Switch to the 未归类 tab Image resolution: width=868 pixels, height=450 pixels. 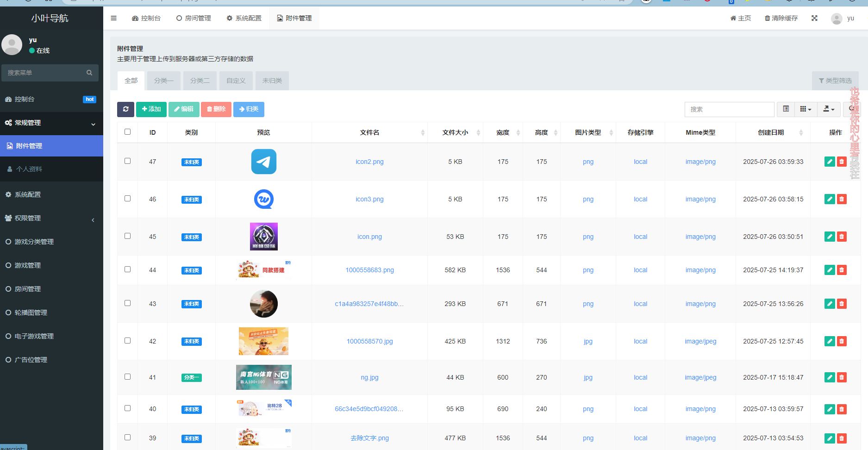coord(272,80)
